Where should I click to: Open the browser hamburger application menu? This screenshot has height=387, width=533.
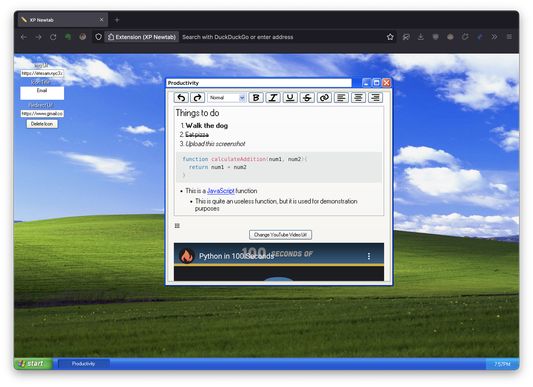pos(509,37)
